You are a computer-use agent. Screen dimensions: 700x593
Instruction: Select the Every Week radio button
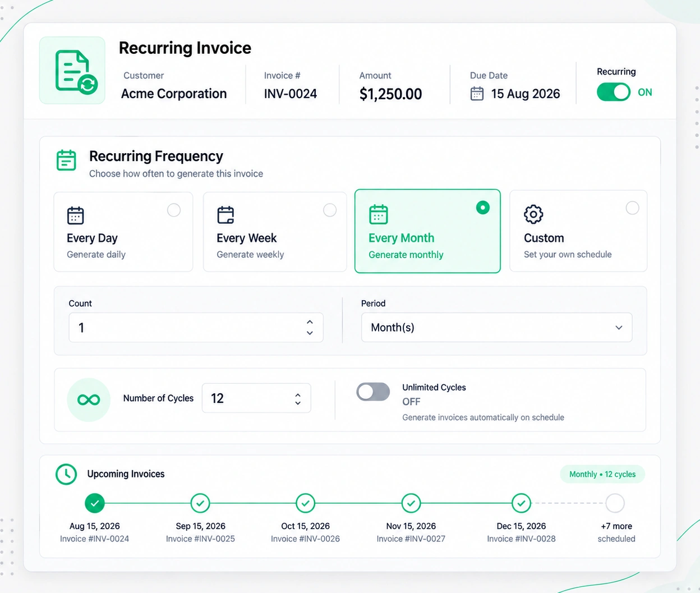(330, 210)
